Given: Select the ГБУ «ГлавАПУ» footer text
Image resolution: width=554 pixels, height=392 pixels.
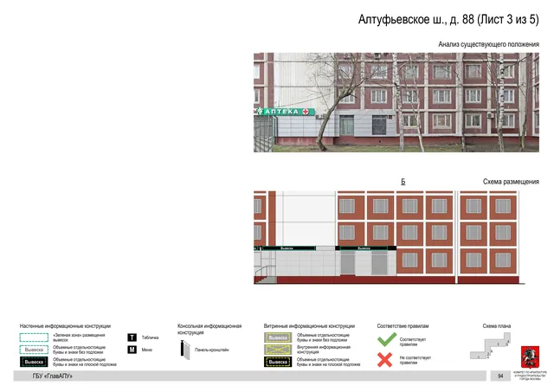Looking at the screenshot, I should 52,376.
